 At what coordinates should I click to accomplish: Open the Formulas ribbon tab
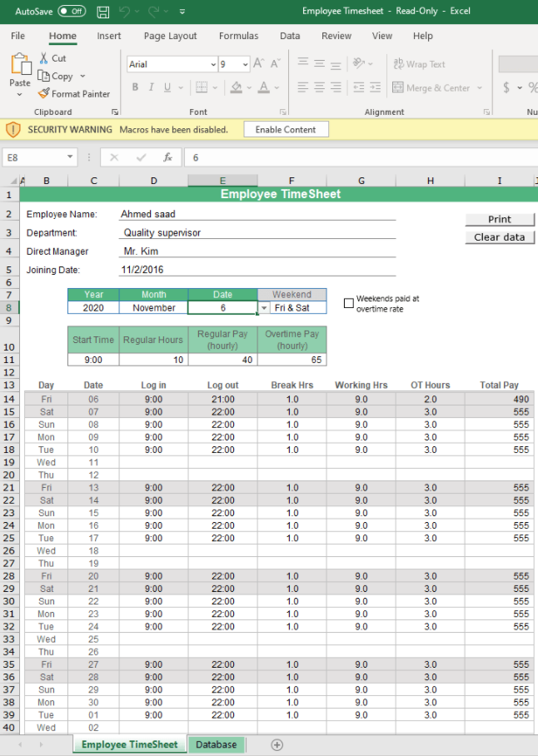238,36
